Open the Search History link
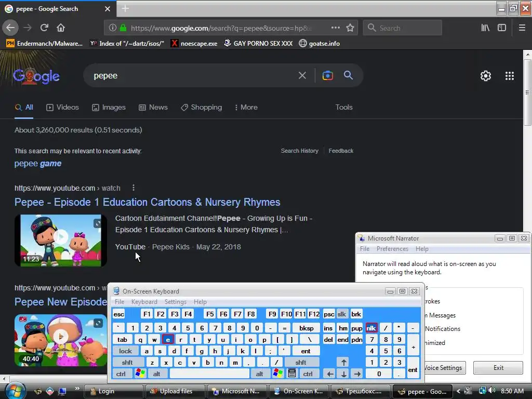The width and height of the screenshot is (532, 399). (x=299, y=151)
